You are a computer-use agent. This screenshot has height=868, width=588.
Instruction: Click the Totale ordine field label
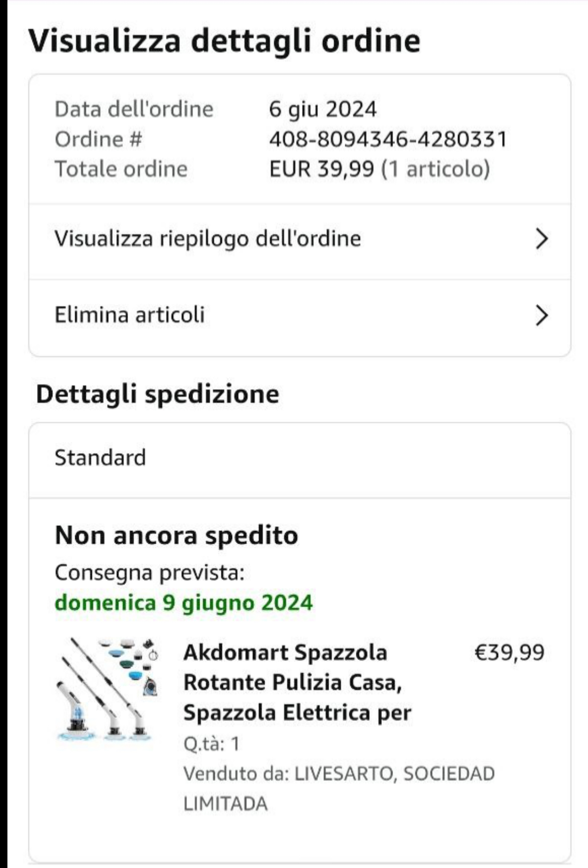(121, 169)
